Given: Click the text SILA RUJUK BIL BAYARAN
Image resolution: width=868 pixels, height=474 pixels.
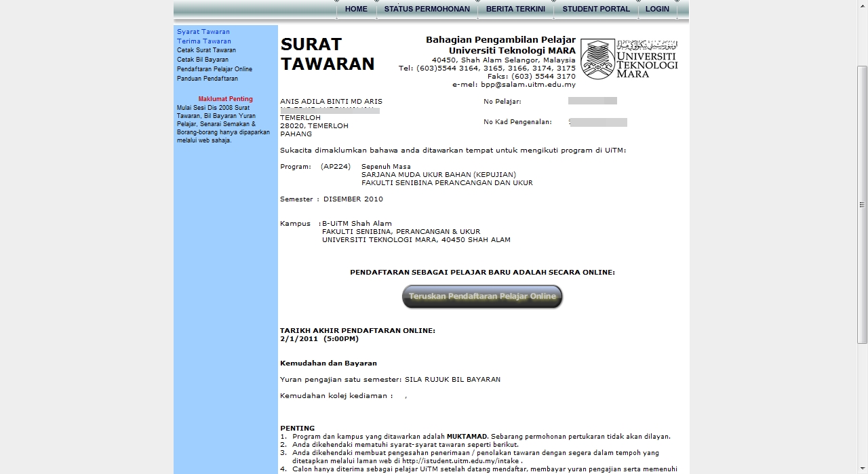Looking at the screenshot, I should pyautogui.click(x=452, y=380).
